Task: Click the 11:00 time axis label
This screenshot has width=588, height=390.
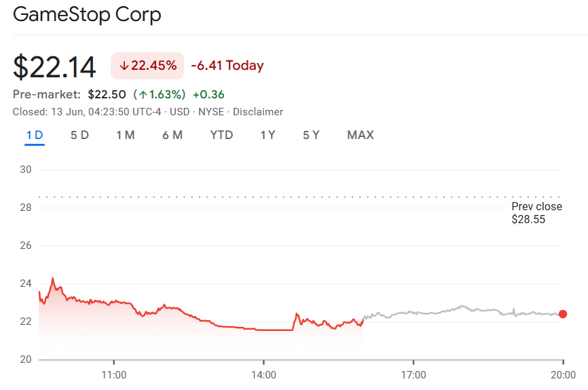Action: click(113, 374)
